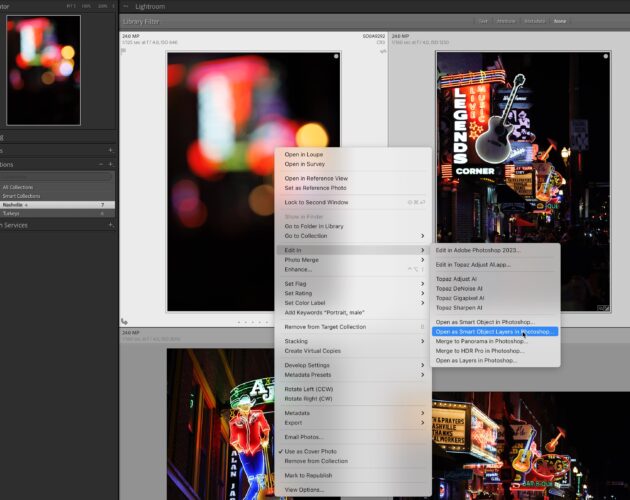630x500 pixels.
Task: Choose Lock to Second Window
Action: click(x=316, y=203)
